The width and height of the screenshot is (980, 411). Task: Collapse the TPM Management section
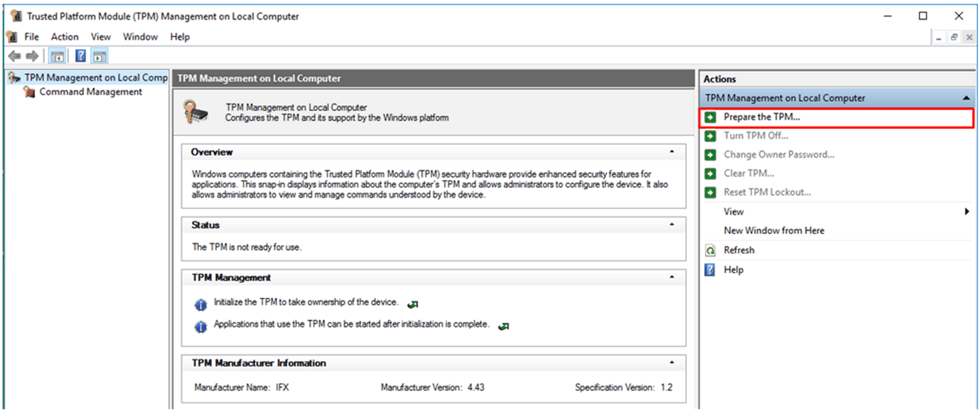click(x=671, y=277)
